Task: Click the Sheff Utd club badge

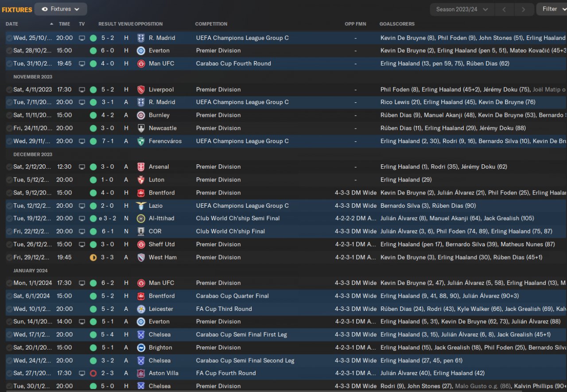Action: click(x=141, y=245)
